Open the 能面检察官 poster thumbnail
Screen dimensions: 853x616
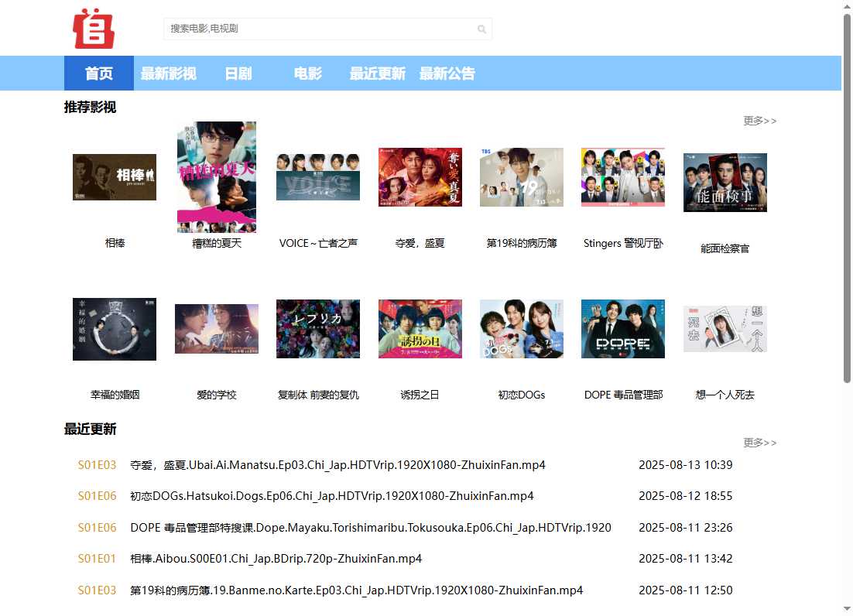tap(725, 183)
